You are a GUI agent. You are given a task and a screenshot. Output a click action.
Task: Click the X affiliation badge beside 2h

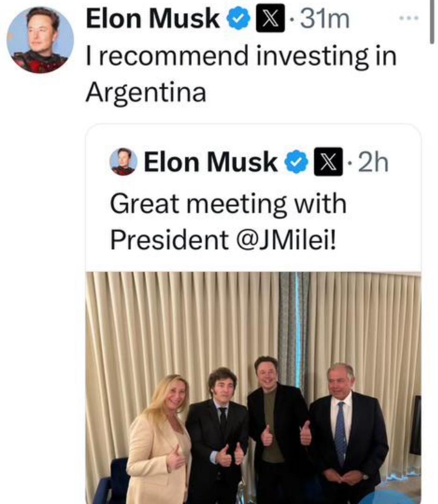[328, 162]
